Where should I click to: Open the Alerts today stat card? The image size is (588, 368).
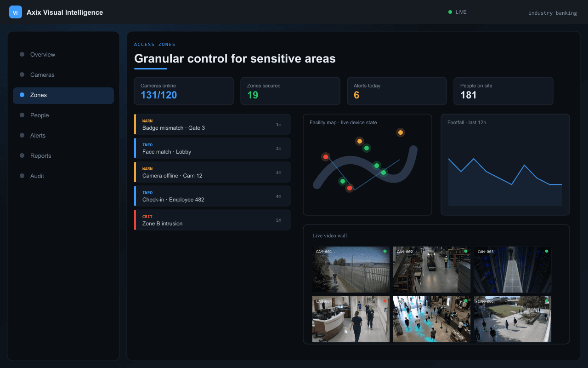tap(397, 91)
